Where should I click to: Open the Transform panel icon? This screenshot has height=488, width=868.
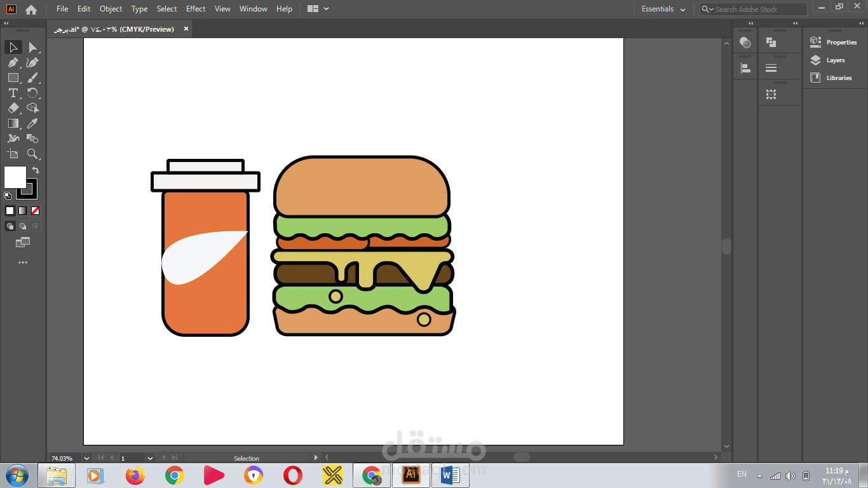pyautogui.click(x=771, y=94)
